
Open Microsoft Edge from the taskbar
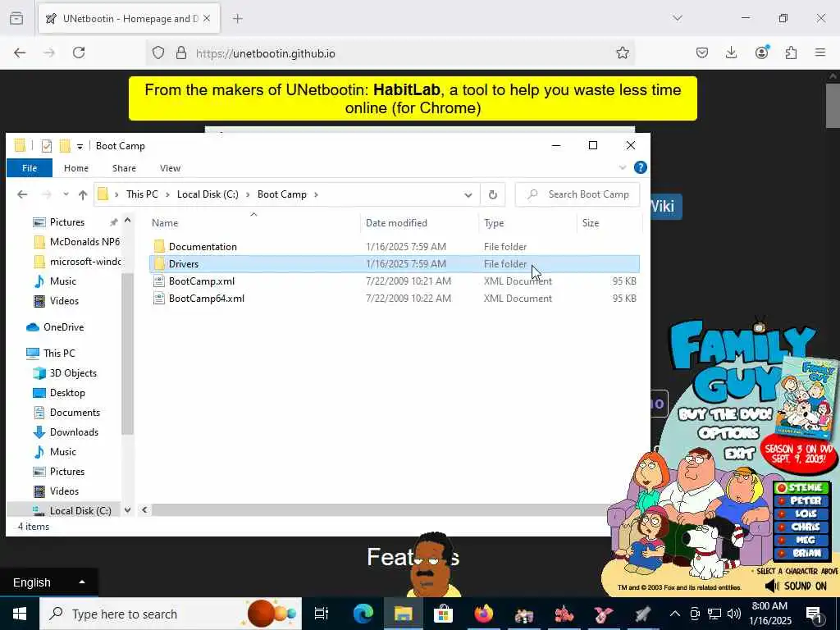coord(363,614)
